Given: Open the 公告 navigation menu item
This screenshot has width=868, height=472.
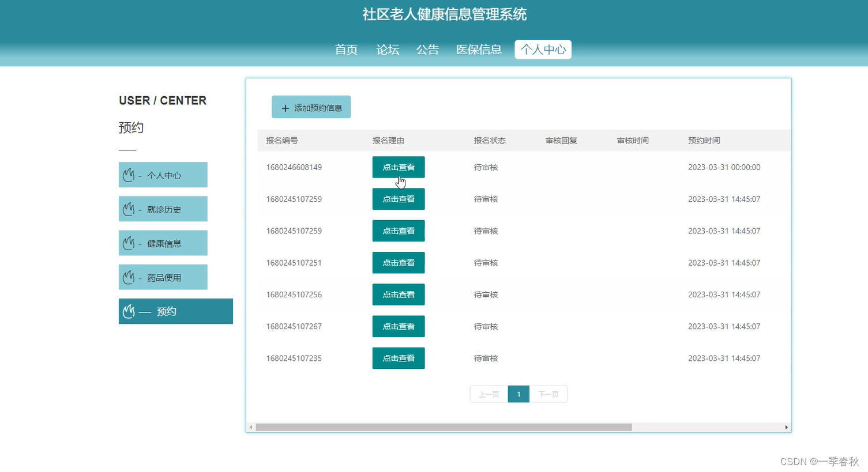Looking at the screenshot, I should pyautogui.click(x=427, y=50).
